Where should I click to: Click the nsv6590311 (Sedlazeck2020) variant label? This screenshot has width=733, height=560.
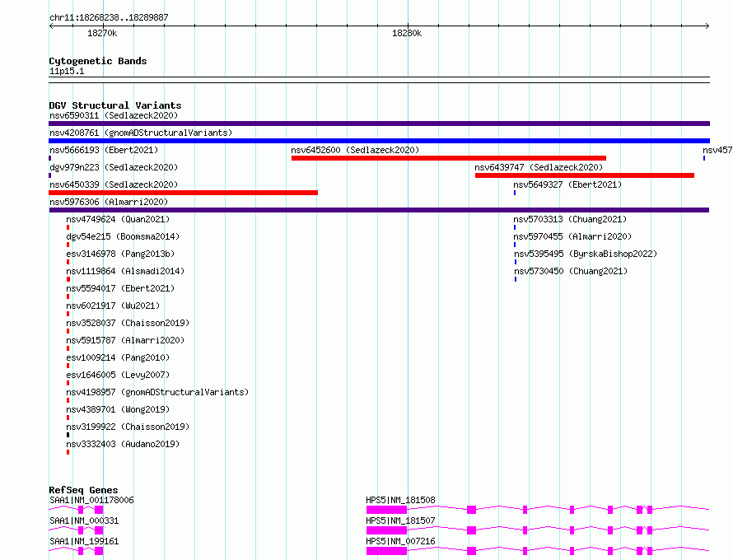pyautogui.click(x=114, y=115)
